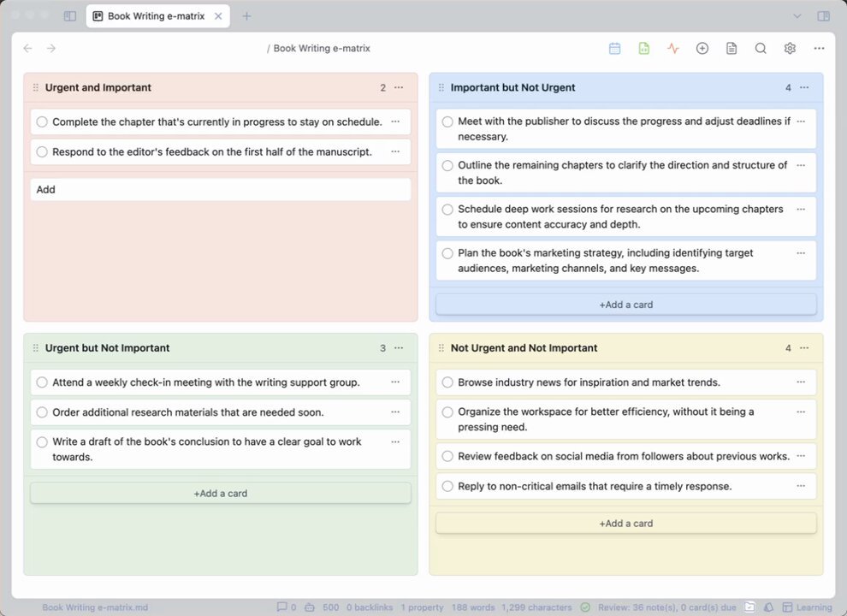Check off 'Respond to the editor's feedback' card
The image size is (847, 616).
tap(42, 151)
